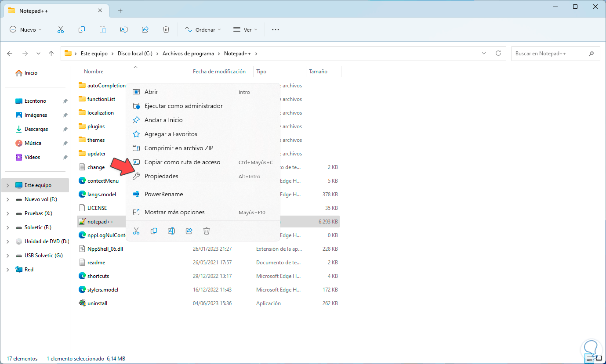Sort by Fecha de modificación column
Image resolution: width=606 pixels, height=364 pixels.
click(x=219, y=72)
